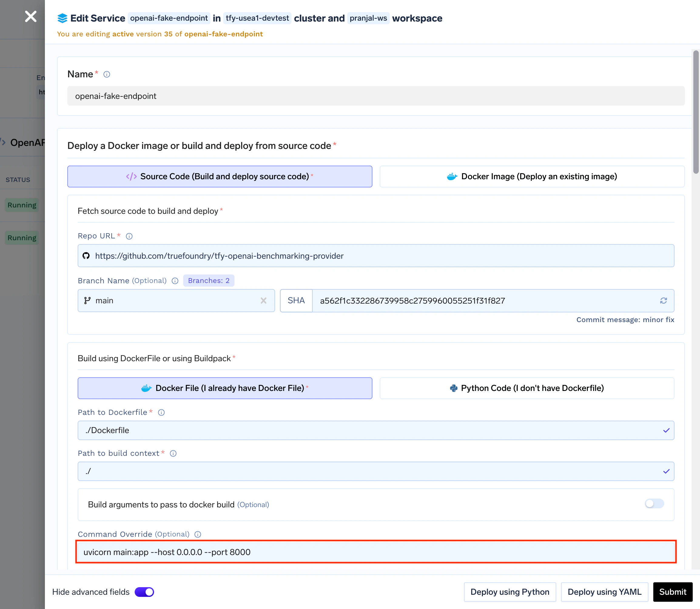Click the Docker whale icon on Docker Image option

(x=452, y=177)
